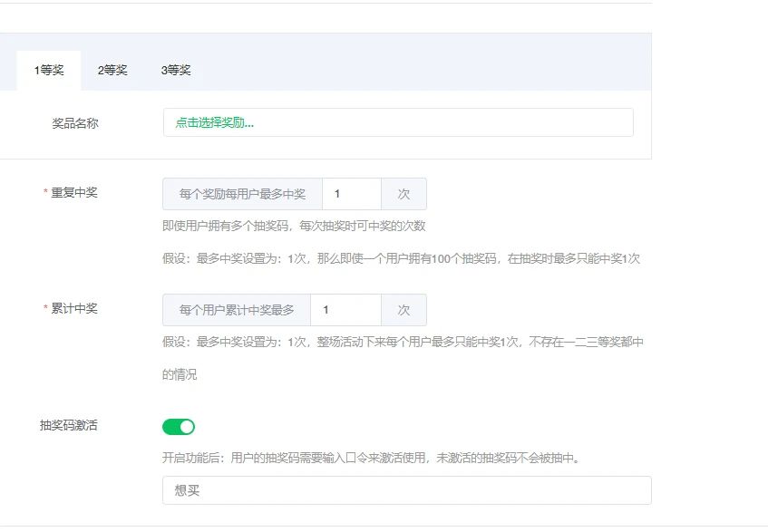The height and width of the screenshot is (532, 768).
Task: Click the hint text starting with 即使用户拥有多个抽奖码
Action: click(x=294, y=226)
